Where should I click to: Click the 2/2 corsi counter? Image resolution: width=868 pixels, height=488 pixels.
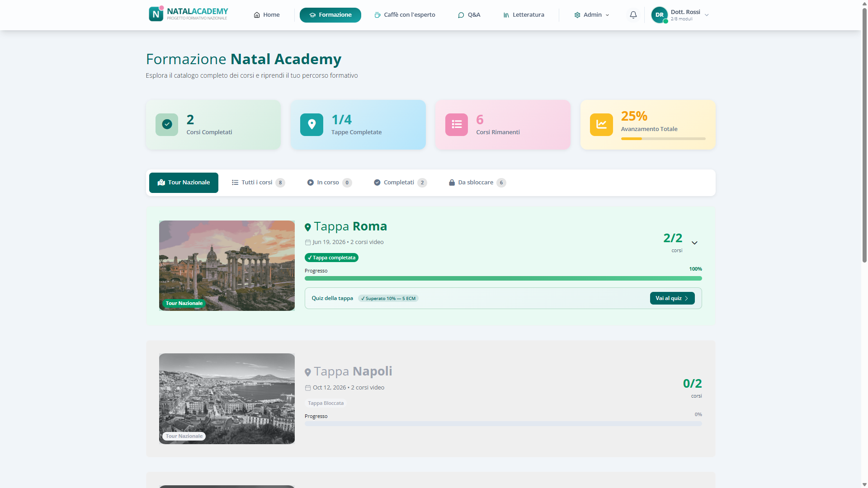(x=673, y=242)
